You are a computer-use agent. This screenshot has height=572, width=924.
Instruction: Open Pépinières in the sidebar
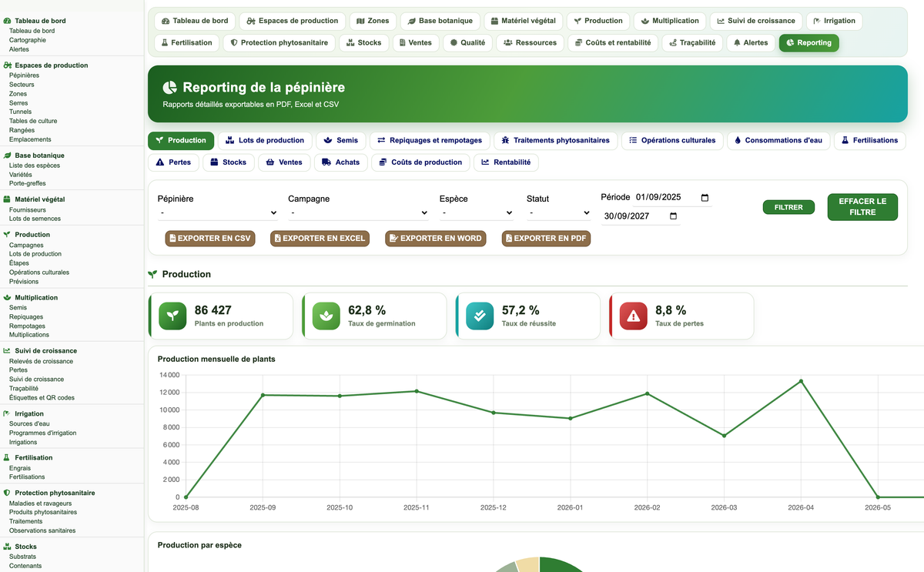tap(24, 75)
